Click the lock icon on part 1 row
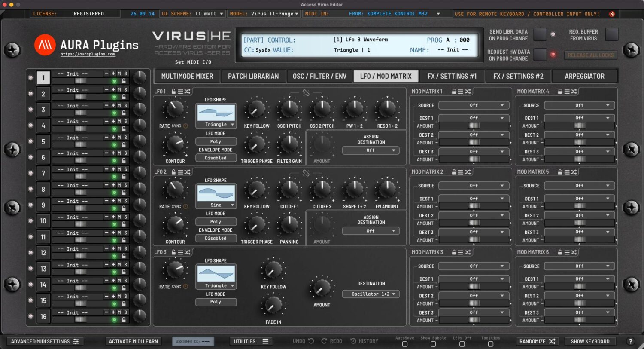Viewport: 644px width, 349px height. [x=124, y=81]
